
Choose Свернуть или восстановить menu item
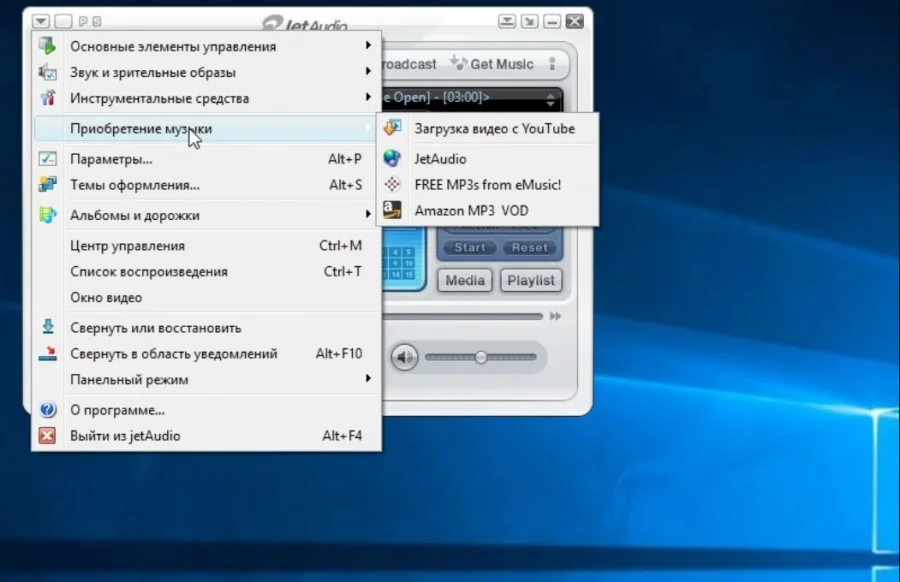click(207, 327)
